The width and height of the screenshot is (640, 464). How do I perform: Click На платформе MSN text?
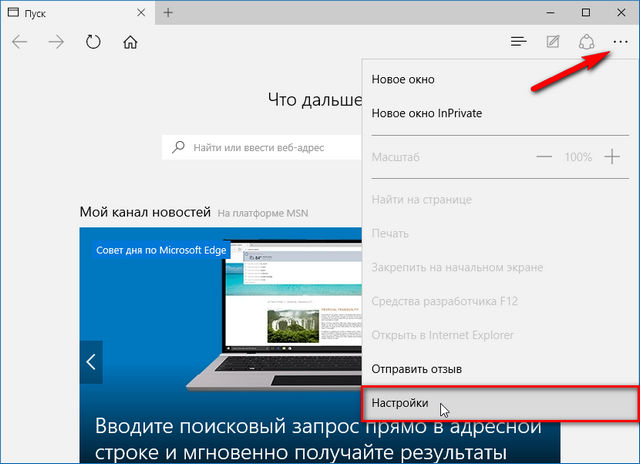pyautogui.click(x=263, y=213)
